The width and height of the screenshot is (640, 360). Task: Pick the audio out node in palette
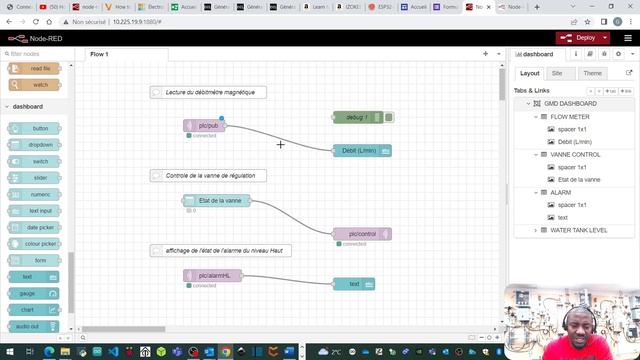pyautogui.click(x=34, y=327)
